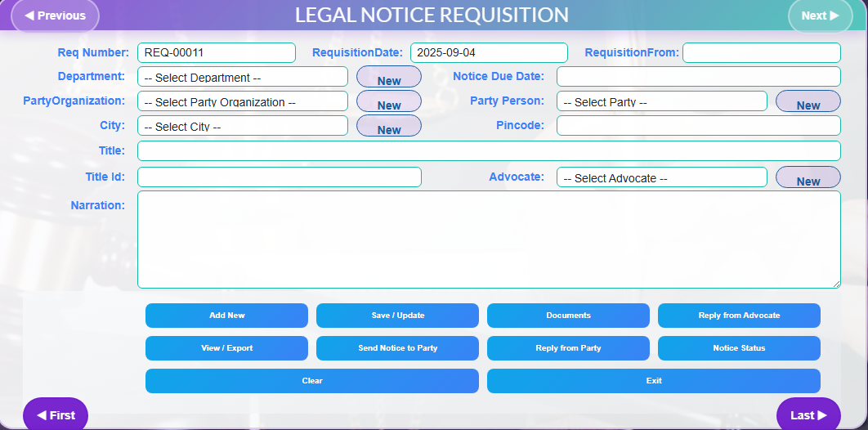Expand the Party Organization dropdown
The height and width of the screenshot is (430, 868).
pyautogui.click(x=243, y=101)
